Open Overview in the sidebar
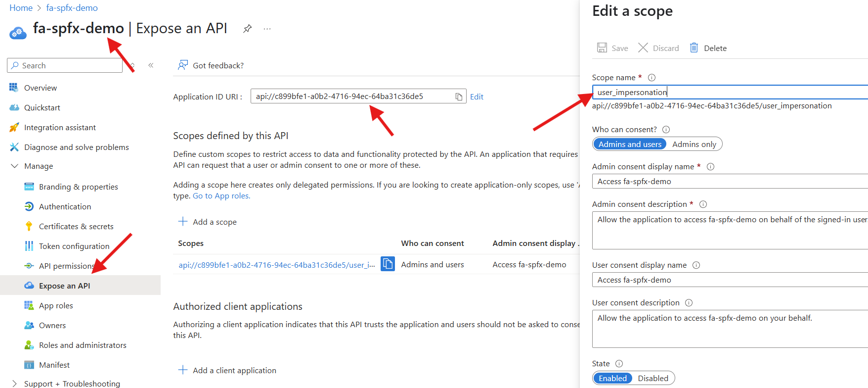Image resolution: width=868 pixels, height=388 pixels. pyautogui.click(x=41, y=88)
